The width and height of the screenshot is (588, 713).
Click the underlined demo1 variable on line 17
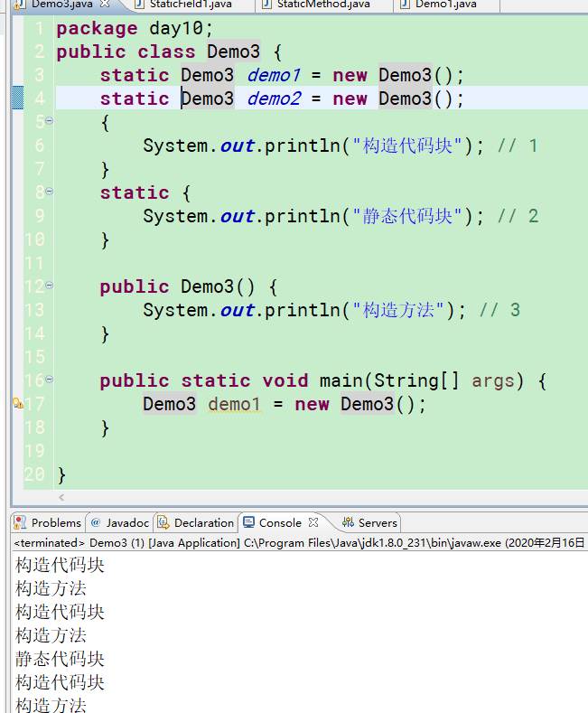coord(235,404)
